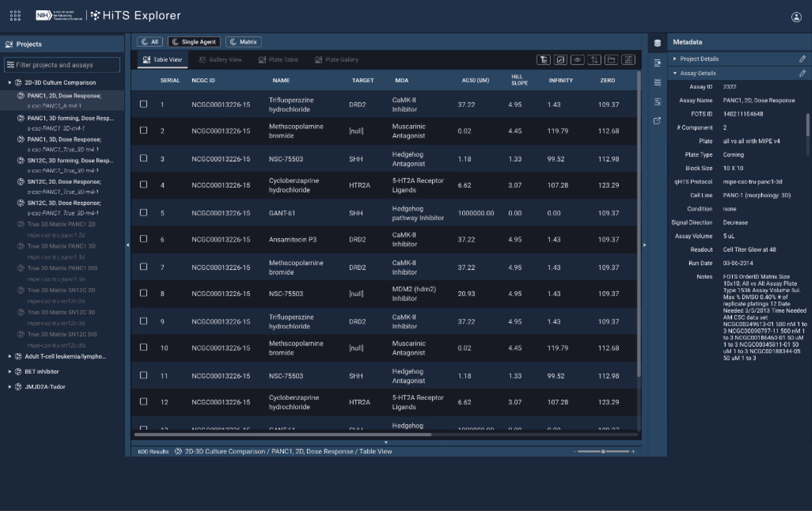Click the filter sliders icon in search box
The image size is (812, 511).
click(11, 65)
